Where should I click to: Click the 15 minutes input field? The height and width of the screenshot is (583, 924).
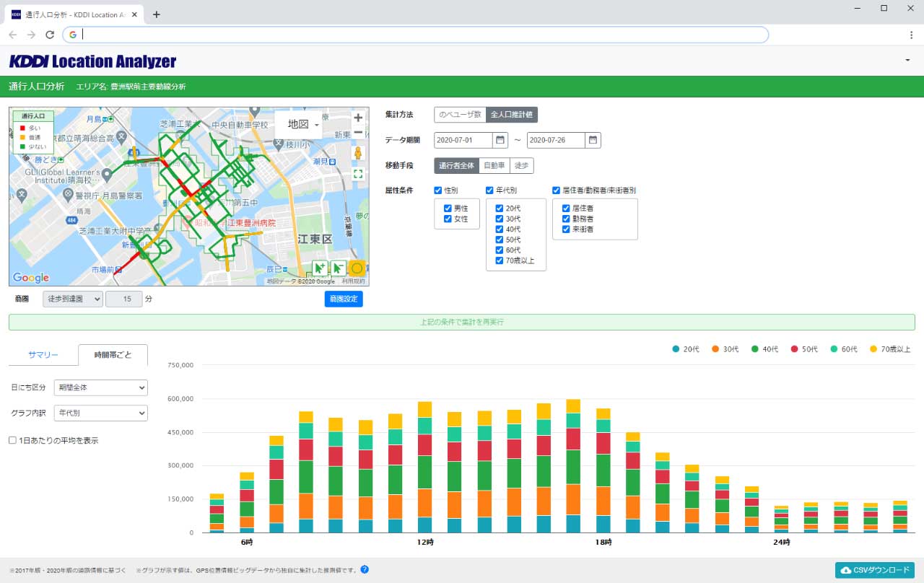coord(123,299)
